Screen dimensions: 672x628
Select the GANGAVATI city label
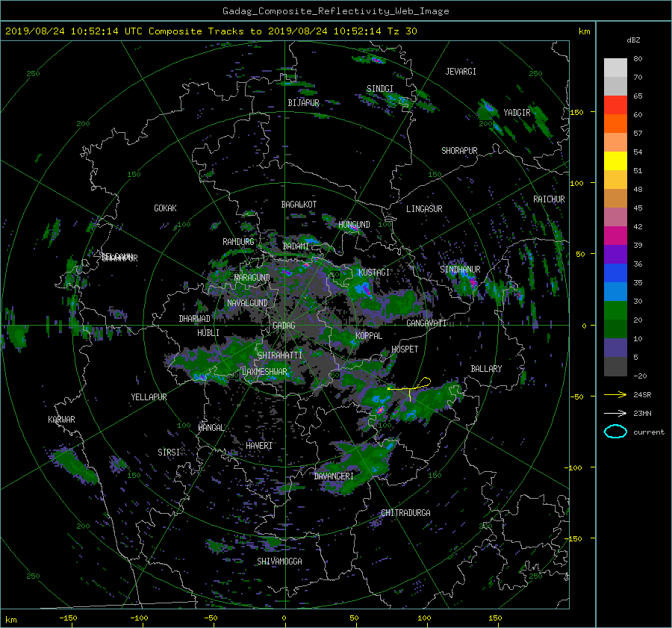[426, 323]
